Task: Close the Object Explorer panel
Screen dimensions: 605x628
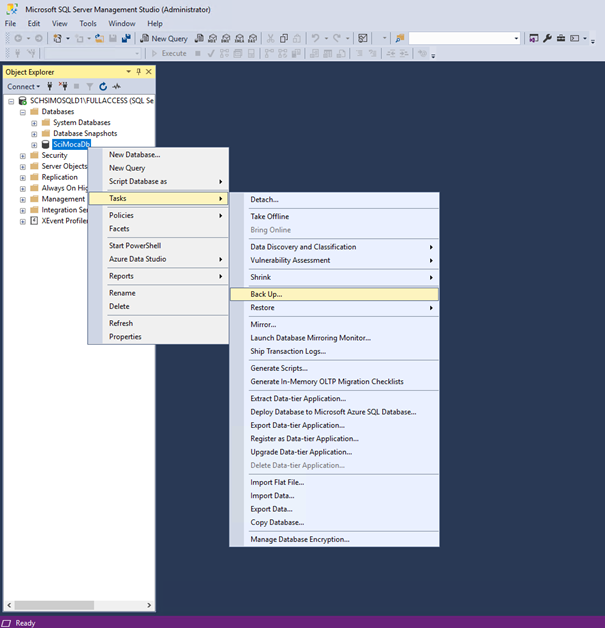Action: click(149, 72)
